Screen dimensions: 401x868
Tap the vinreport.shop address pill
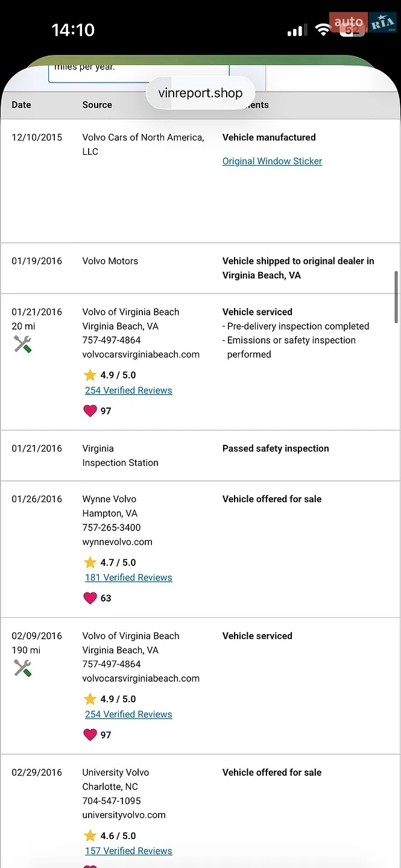200,93
